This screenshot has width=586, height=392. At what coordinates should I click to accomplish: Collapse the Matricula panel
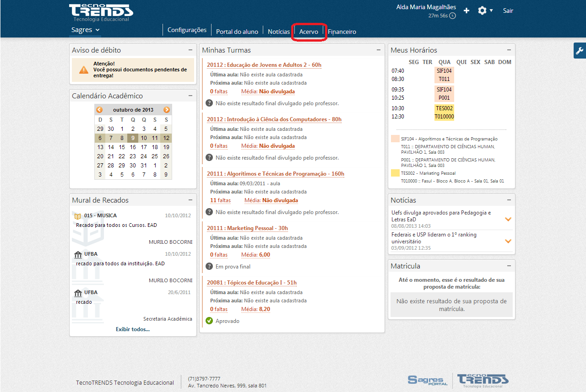(509, 265)
